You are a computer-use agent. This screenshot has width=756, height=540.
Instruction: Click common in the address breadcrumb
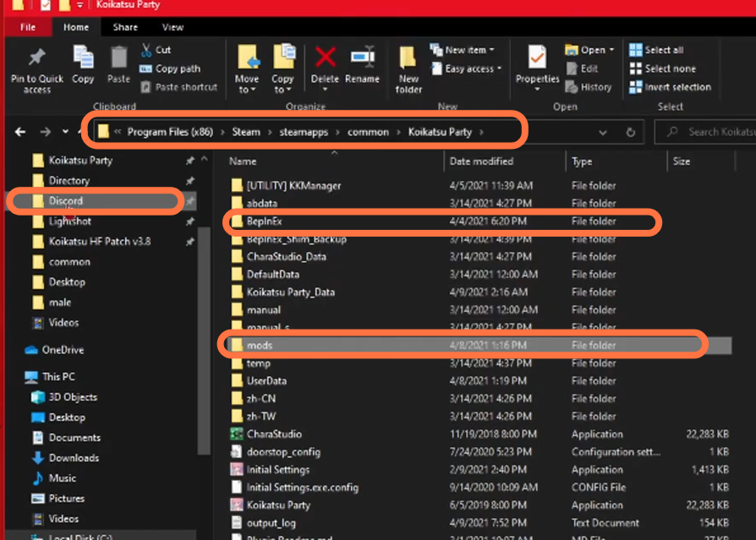click(368, 132)
